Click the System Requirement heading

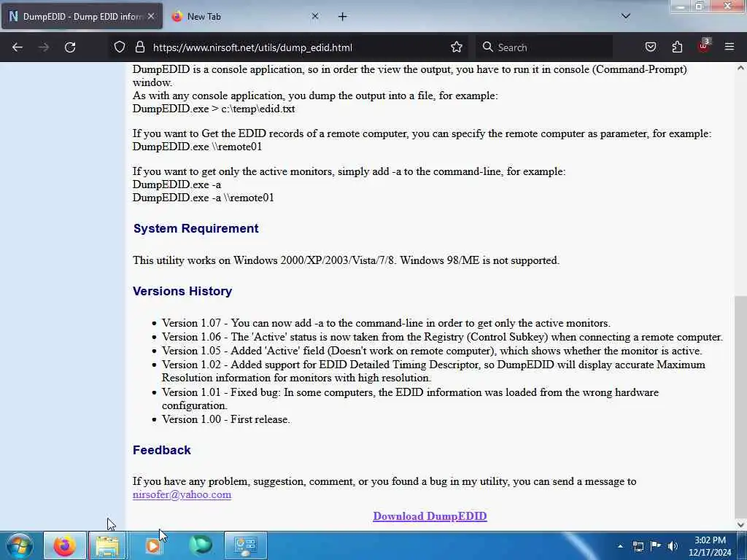[196, 228]
